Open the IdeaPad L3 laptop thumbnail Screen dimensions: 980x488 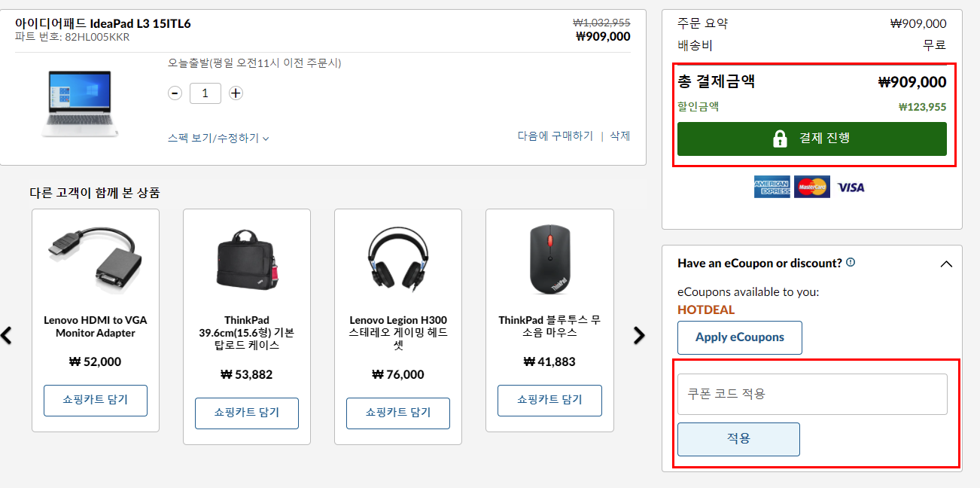click(78, 104)
